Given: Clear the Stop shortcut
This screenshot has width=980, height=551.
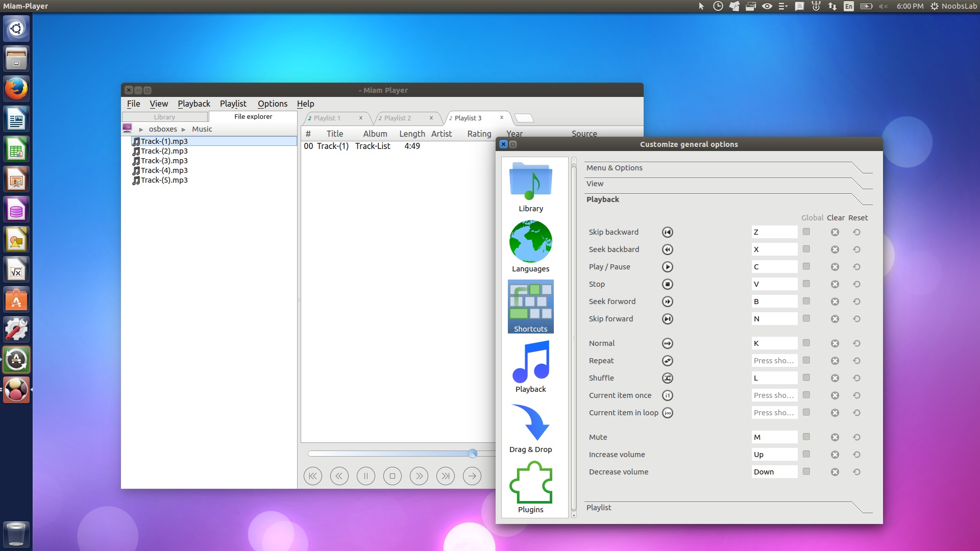Looking at the screenshot, I should 835,284.
